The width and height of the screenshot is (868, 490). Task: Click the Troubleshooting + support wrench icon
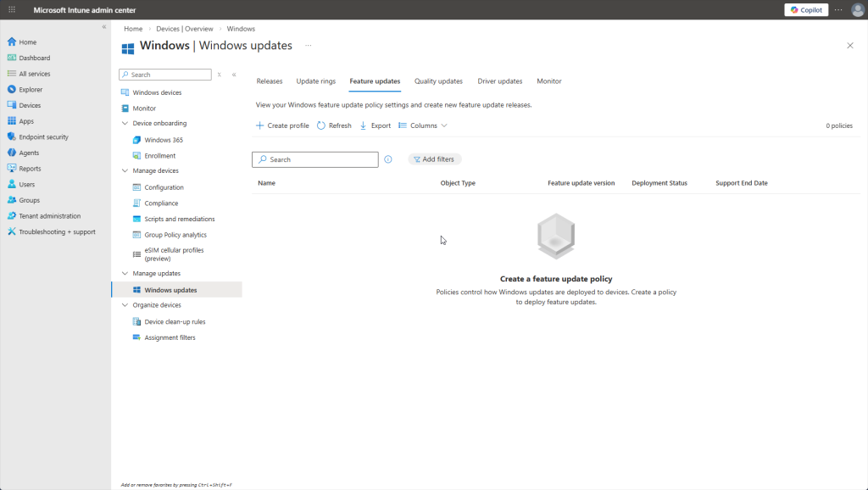click(x=12, y=231)
